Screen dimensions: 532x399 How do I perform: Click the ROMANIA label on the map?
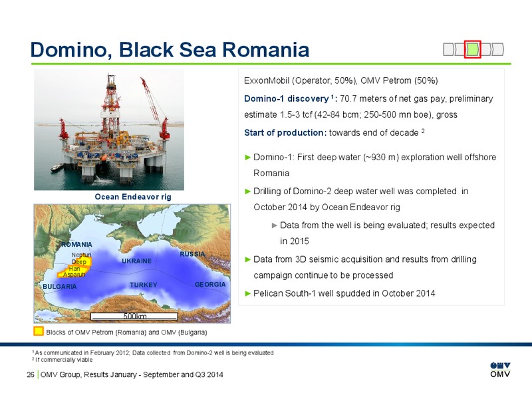coord(76,244)
